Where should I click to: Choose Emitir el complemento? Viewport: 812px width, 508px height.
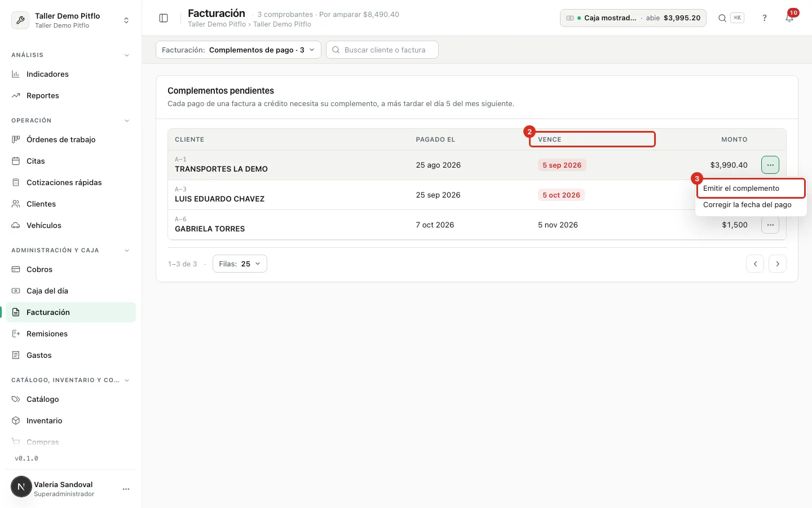[x=751, y=189]
